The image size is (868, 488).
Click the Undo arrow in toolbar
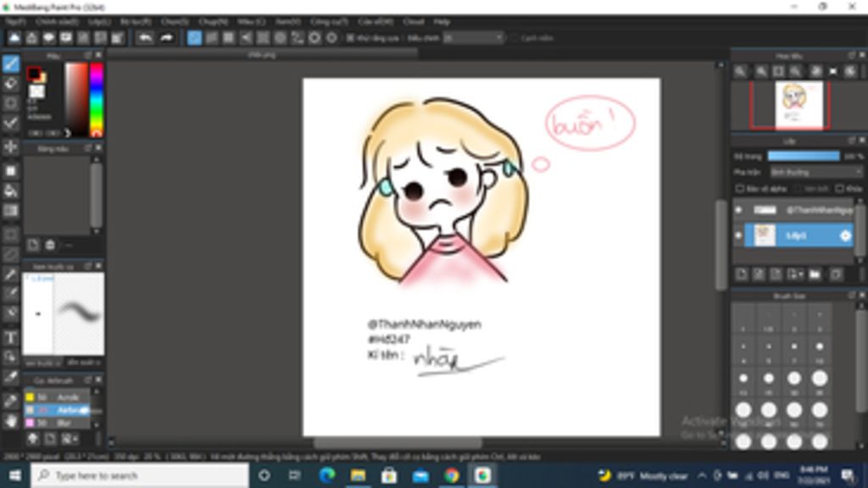145,37
